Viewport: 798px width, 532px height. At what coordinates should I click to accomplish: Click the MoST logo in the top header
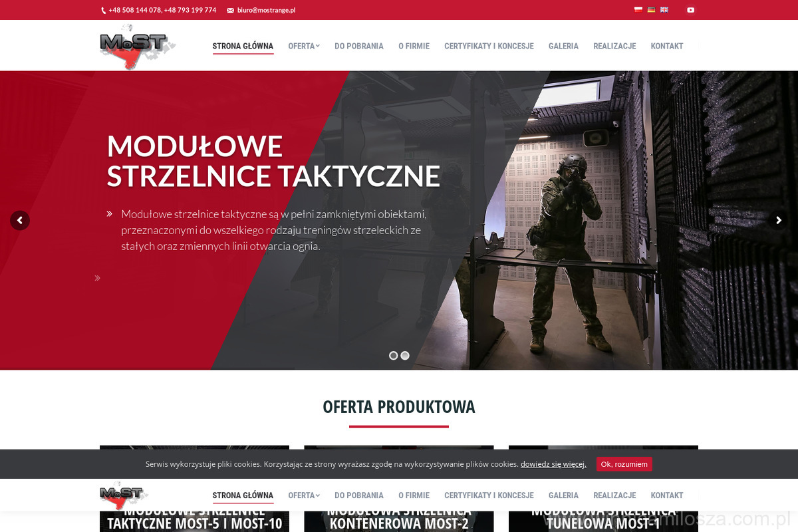[x=137, y=46]
